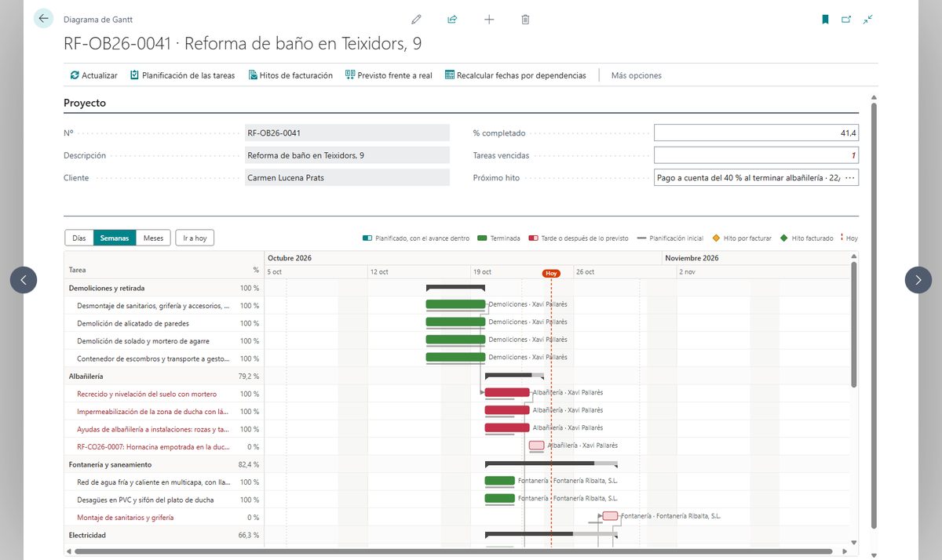The image size is (942, 560).
Task: Open the share icon
Action: 452,20
